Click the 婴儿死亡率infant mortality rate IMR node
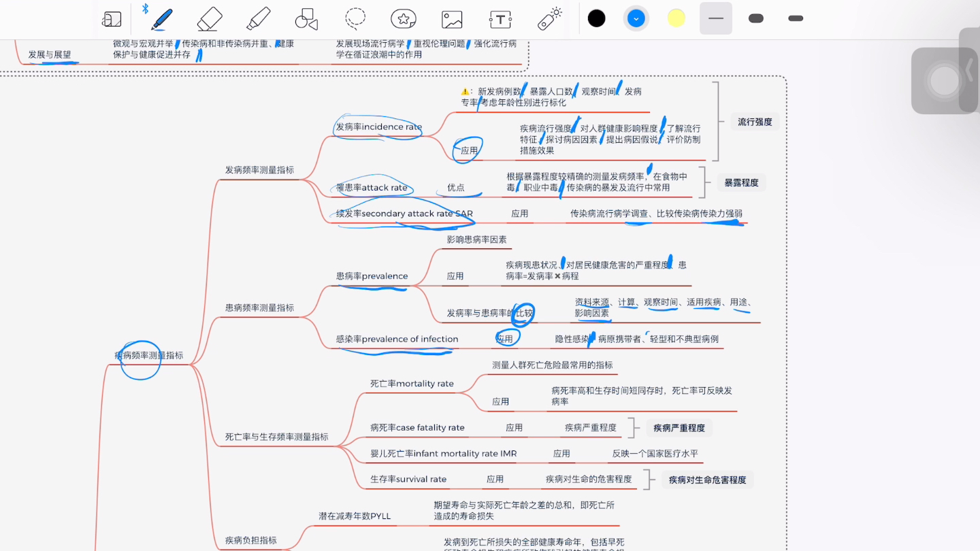 (x=443, y=454)
